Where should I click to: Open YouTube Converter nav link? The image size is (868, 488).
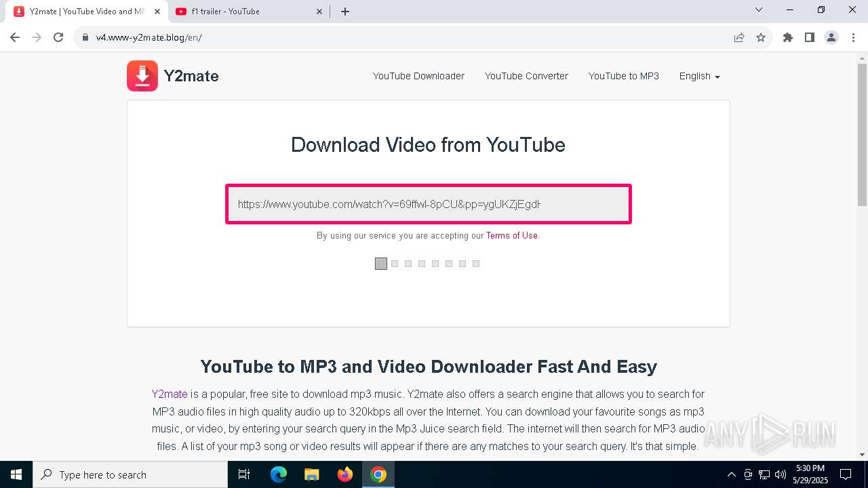(526, 76)
